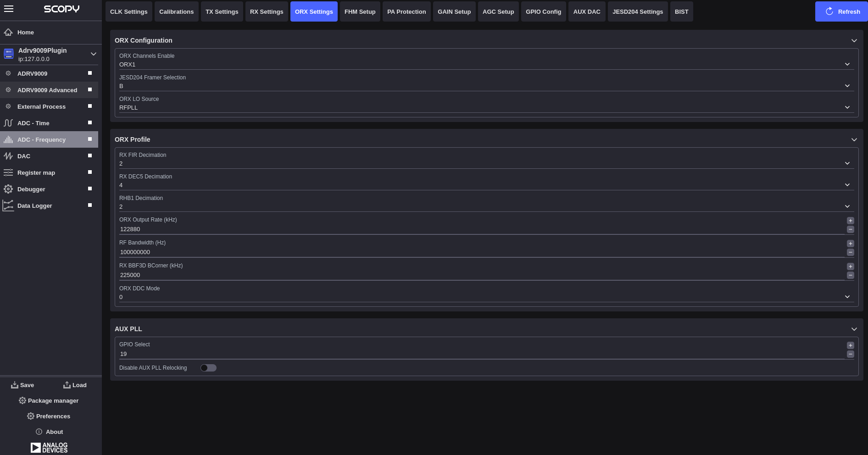
Task: Click the hamburger menu icon
Action: point(9,9)
